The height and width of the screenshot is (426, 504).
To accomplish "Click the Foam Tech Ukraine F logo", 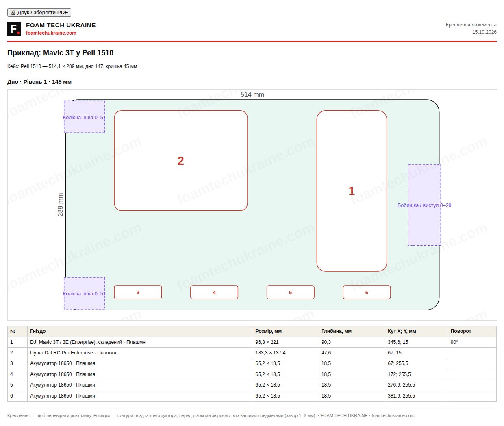I will [14, 29].
